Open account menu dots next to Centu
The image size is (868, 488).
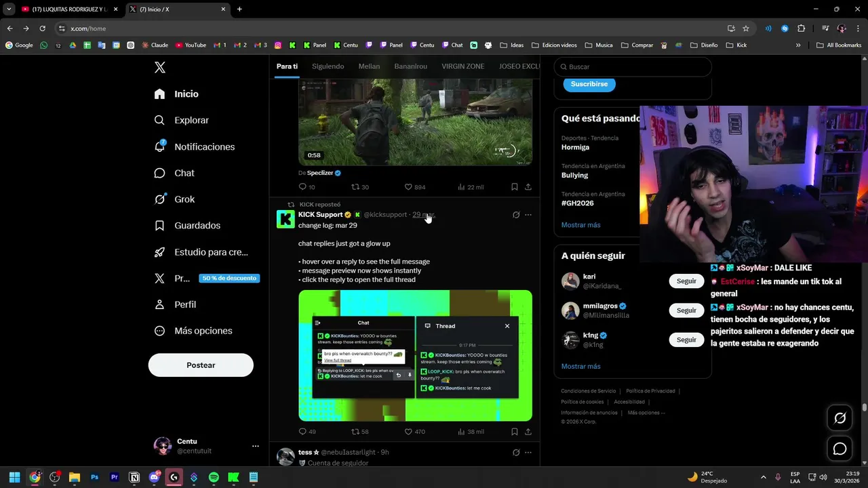point(256,446)
